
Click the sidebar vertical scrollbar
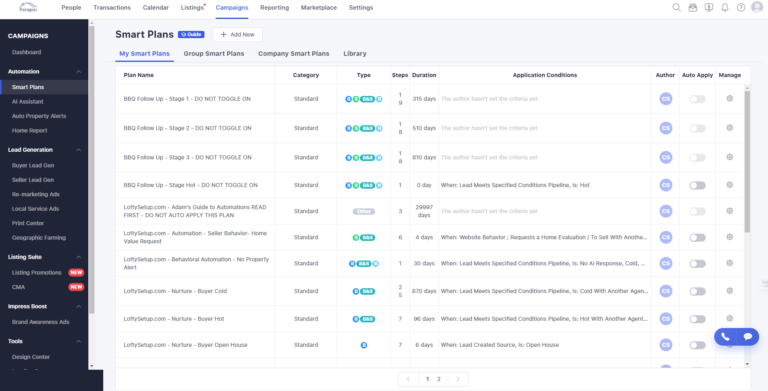coord(91,169)
